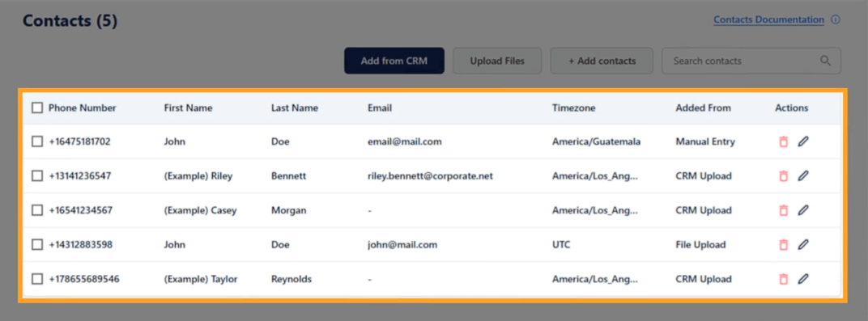This screenshot has width=868, height=321.
Task: Toggle the select-all checkbox in header
Action: pyautogui.click(x=37, y=108)
